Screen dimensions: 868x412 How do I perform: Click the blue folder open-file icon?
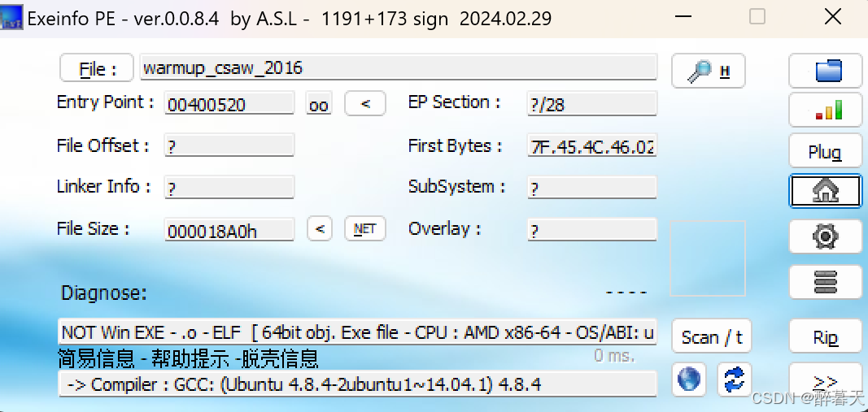825,71
